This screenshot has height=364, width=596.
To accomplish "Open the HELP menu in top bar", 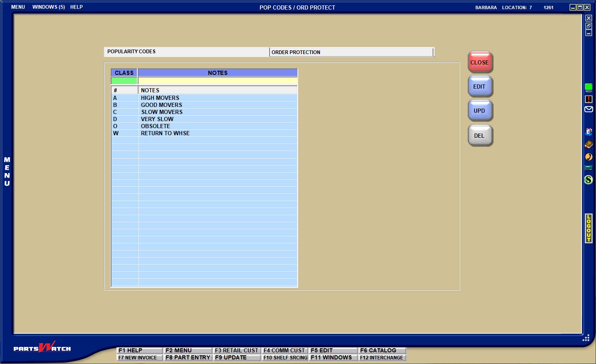I will (77, 7).
